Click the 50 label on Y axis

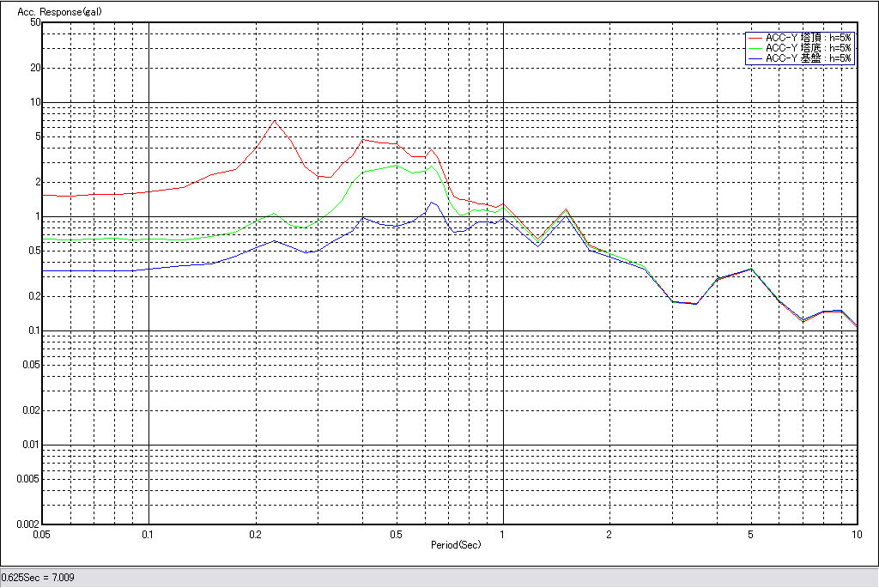pyautogui.click(x=36, y=22)
